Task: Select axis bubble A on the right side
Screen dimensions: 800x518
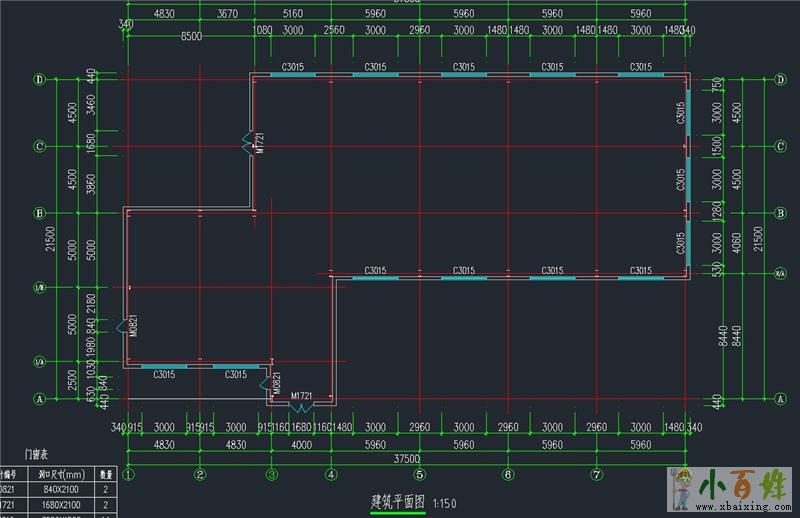Action: coord(779,398)
